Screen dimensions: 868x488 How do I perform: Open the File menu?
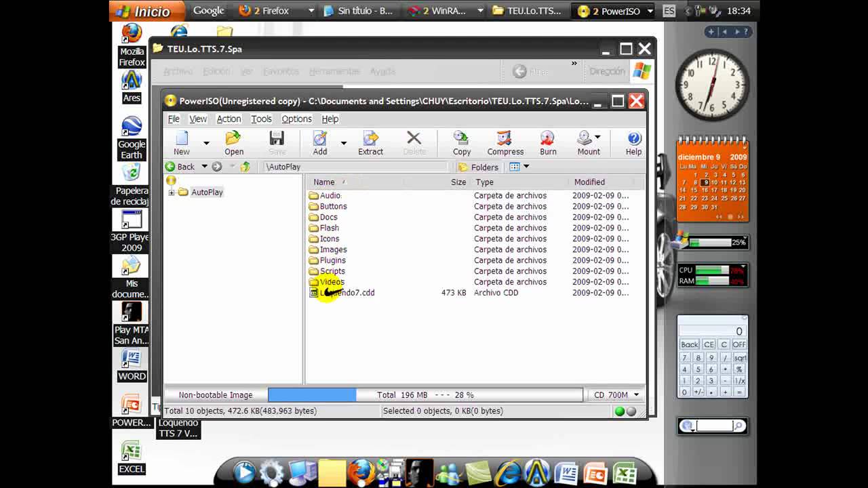pos(174,119)
